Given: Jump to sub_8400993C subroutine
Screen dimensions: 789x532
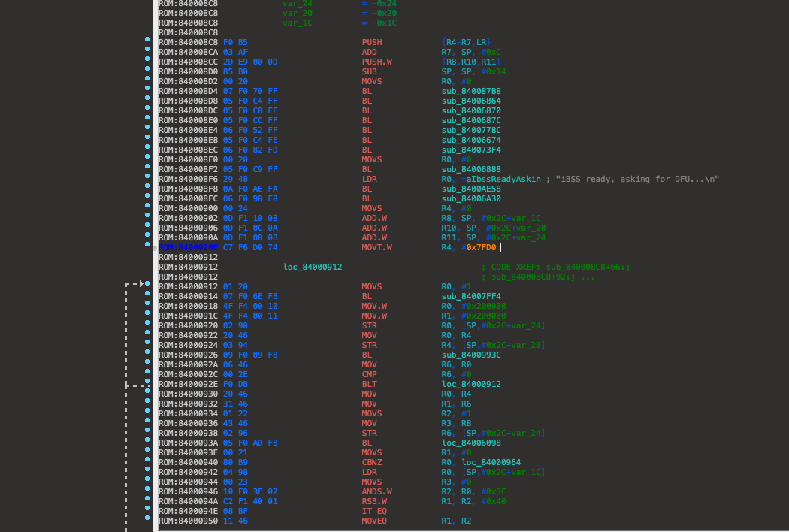Looking at the screenshot, I should pos(470,355).
